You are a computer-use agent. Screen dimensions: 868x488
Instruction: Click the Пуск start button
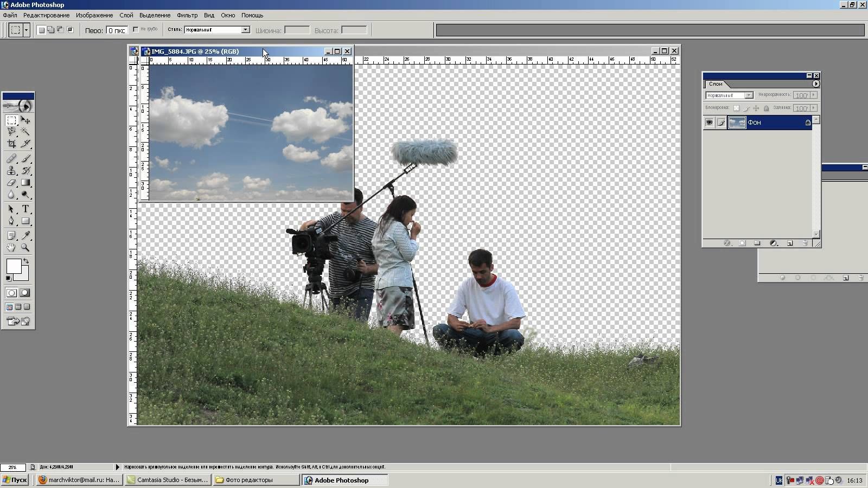[x=15, y=480]
